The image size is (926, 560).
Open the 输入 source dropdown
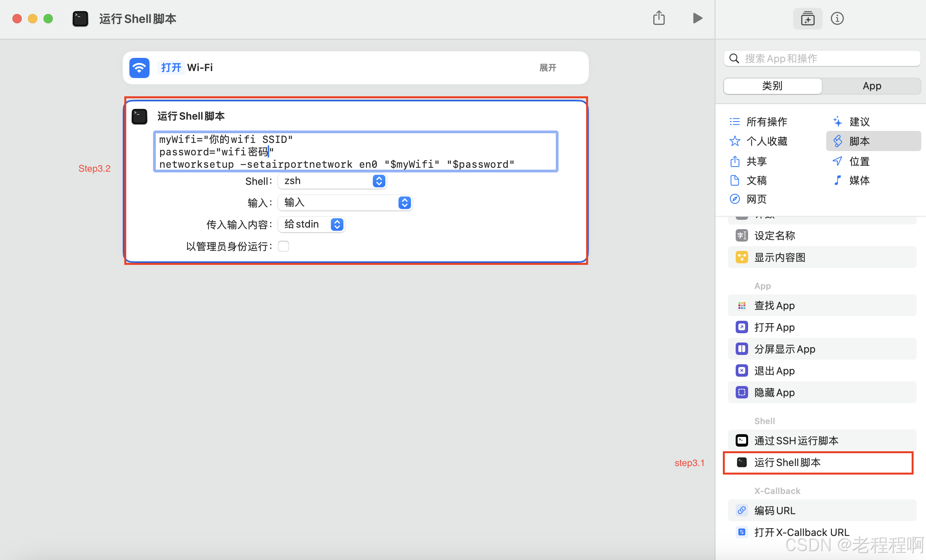click(x=345, y=203)
